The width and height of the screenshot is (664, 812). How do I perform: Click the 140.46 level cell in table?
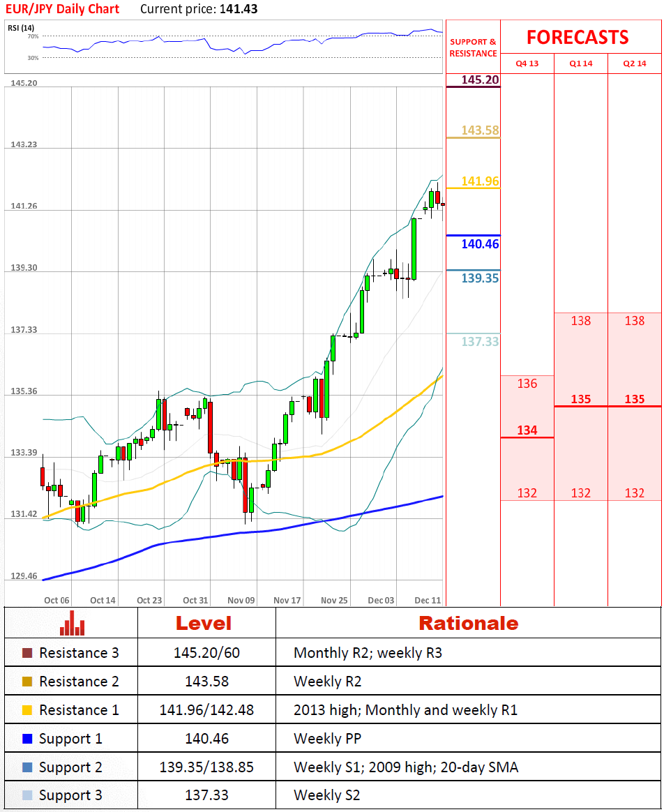(x=206, y=739)
